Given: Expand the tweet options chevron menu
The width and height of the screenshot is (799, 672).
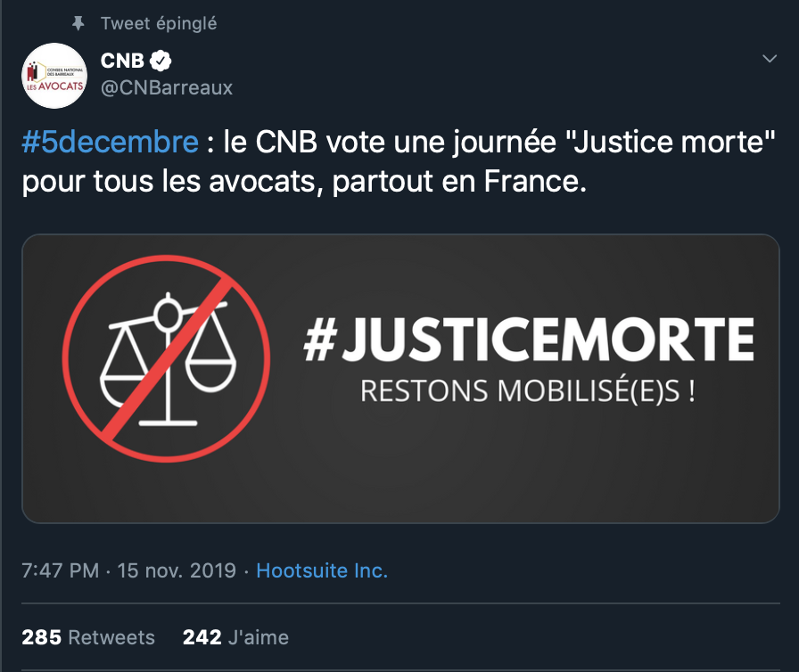Looking at the screenshot, I should click(x=769, y=59).
